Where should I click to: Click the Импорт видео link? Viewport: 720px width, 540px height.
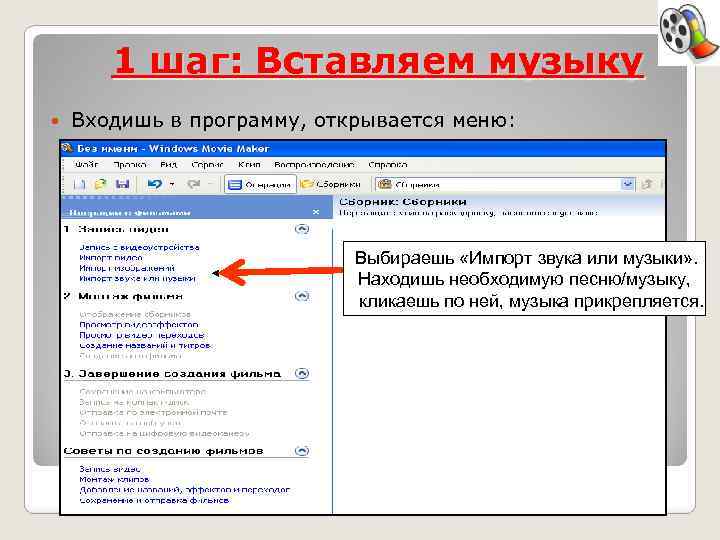111,258
